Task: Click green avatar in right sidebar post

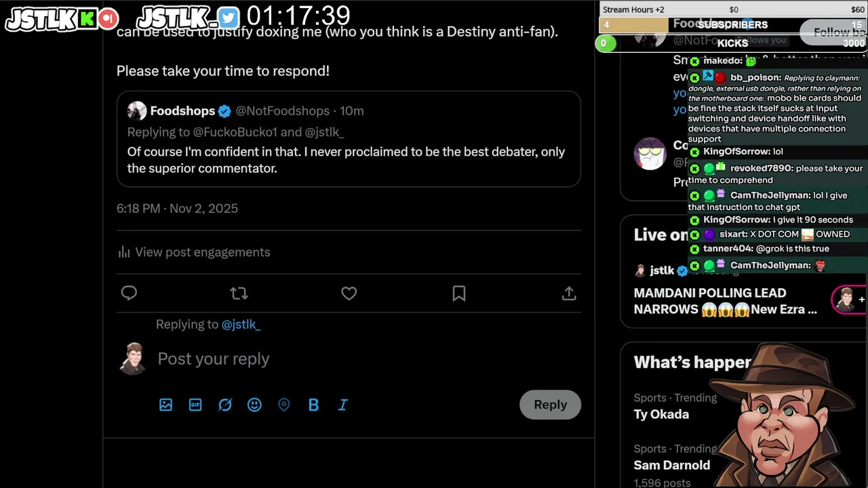Action: coord(650,154)
